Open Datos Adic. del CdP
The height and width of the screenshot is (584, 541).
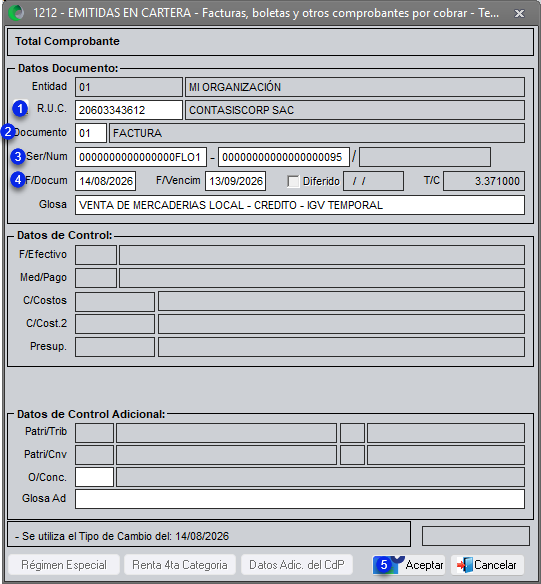[x=297, y=565]
